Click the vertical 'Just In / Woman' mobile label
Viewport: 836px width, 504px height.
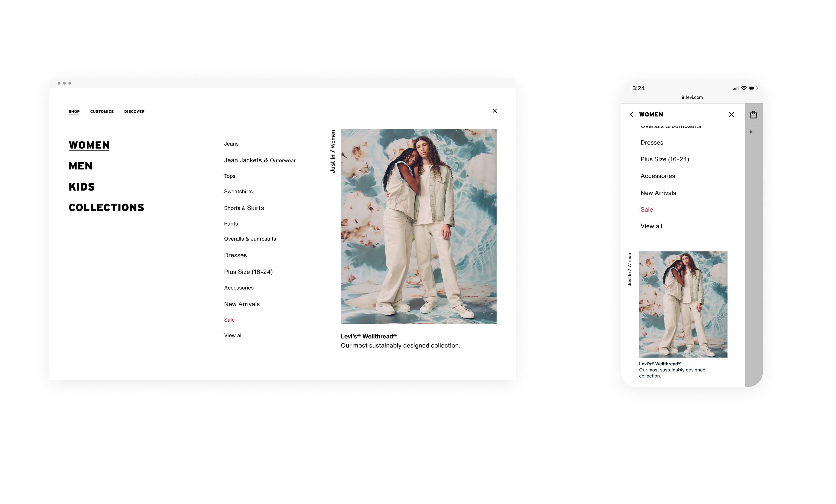point(630,269)
